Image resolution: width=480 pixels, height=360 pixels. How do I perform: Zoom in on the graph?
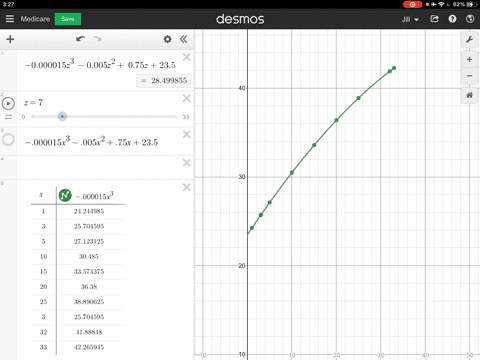pos(469,60)
